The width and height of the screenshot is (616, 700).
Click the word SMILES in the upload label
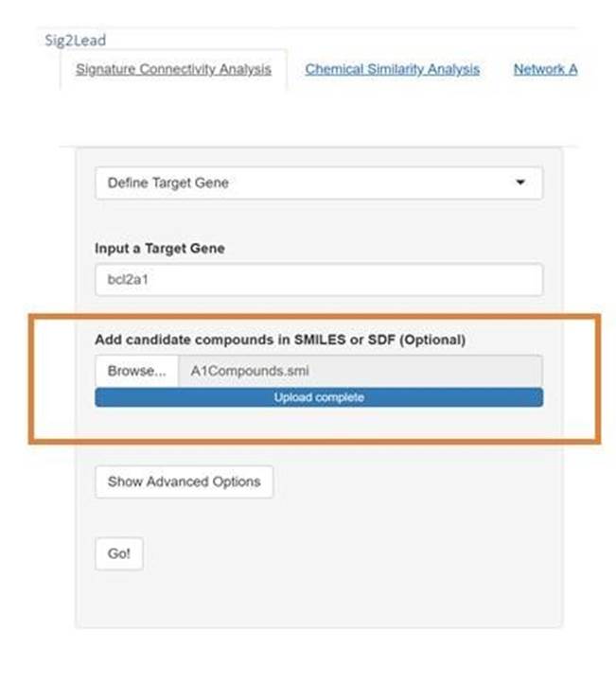click(x=320, y=340)
